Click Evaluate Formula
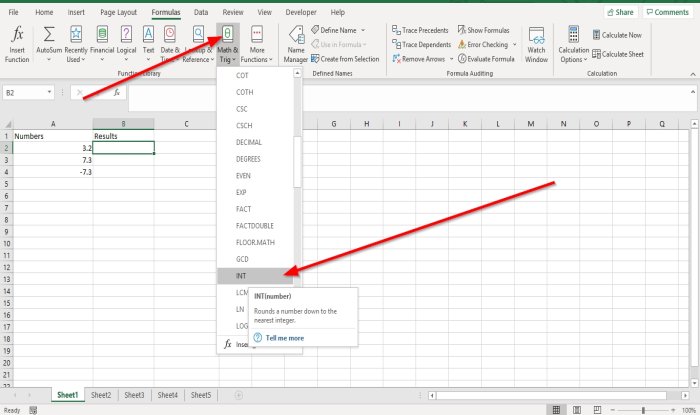 [486, 58]
